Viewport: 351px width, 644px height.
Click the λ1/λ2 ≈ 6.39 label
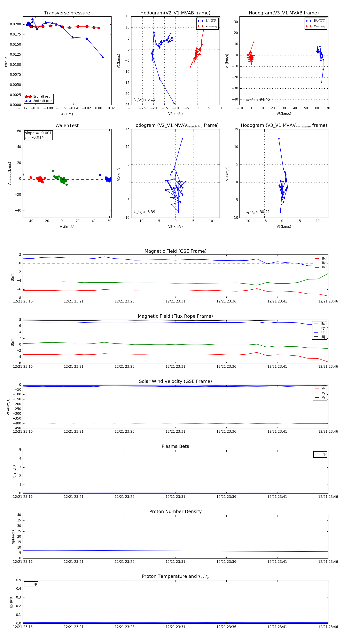(x=144, y=212)
